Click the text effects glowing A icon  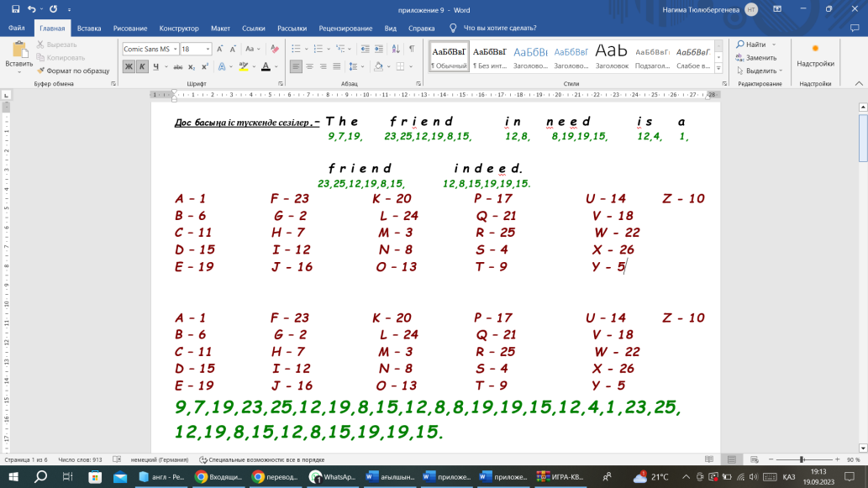click(x=222, y=66)
